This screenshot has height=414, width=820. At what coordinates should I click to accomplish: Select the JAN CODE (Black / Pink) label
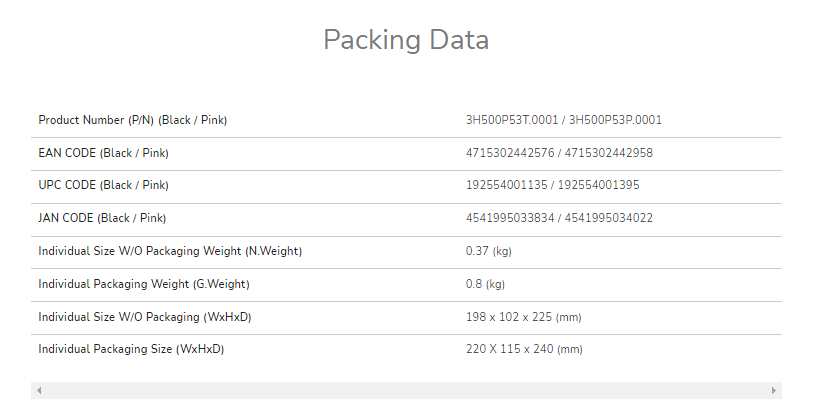pos(102,218)
